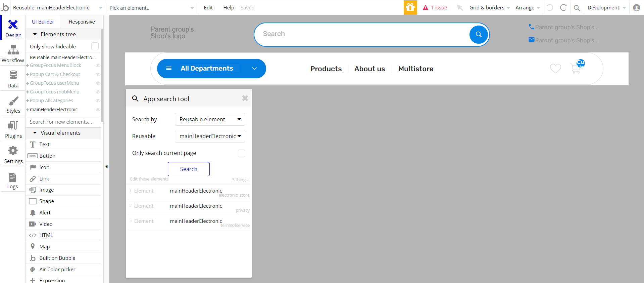Viewport: 644px width, 283px height.
Task: Switch to the Responsive tab
Action: point(82,22)
